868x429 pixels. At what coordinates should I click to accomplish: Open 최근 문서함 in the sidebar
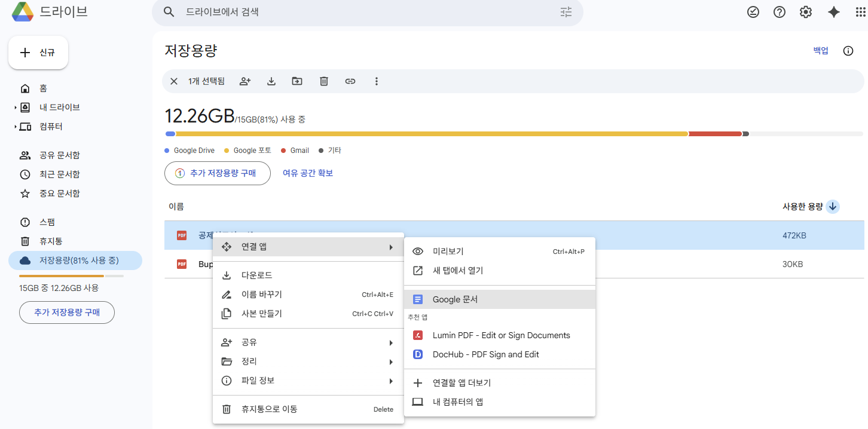click(x=75, y=174)
